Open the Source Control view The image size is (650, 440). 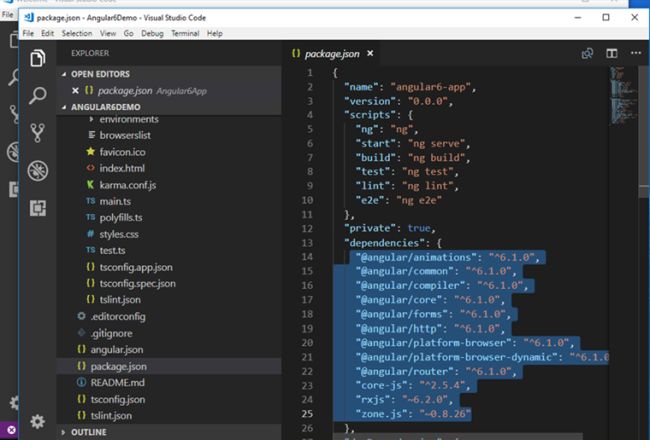pyautogui.click(x=37, y=132)
